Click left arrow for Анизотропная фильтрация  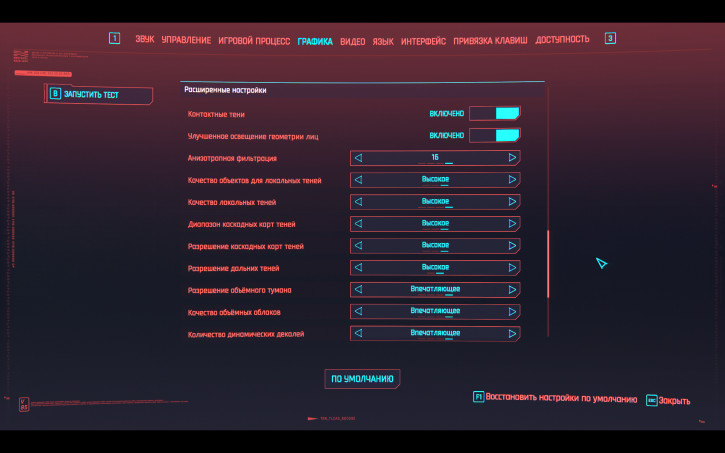click(358, 158)
